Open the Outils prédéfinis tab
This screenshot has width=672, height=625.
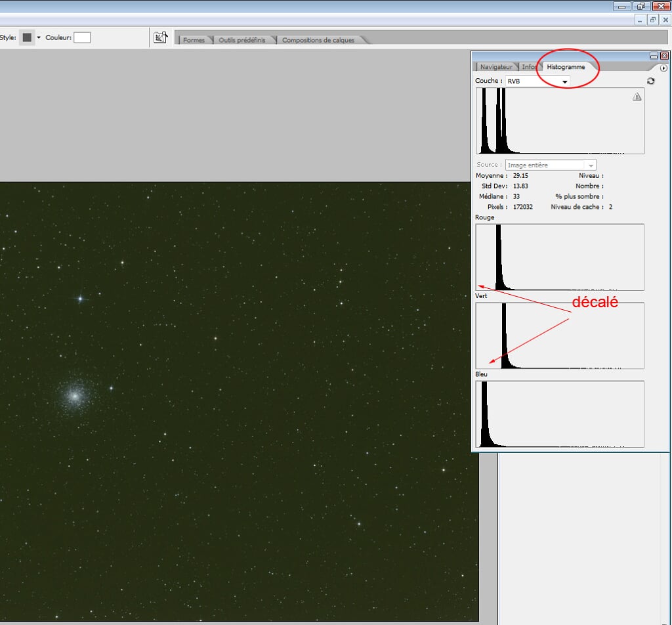(x=242, y=40)
